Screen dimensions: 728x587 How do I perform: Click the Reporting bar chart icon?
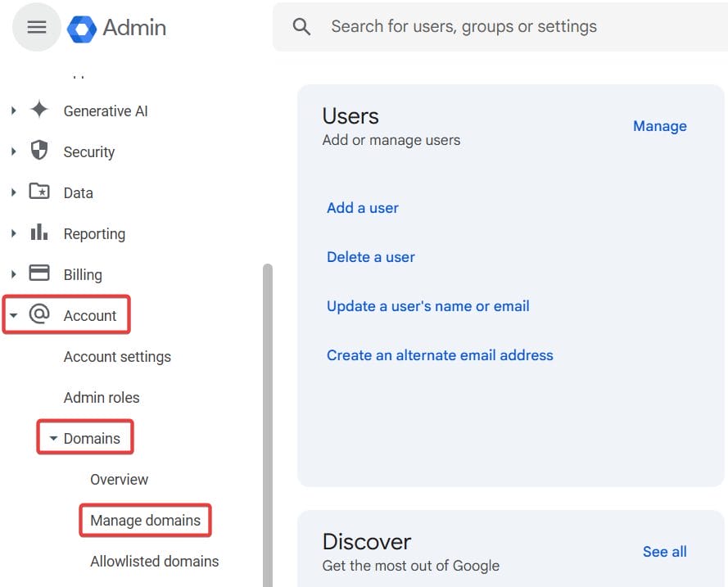coord(39,233)
